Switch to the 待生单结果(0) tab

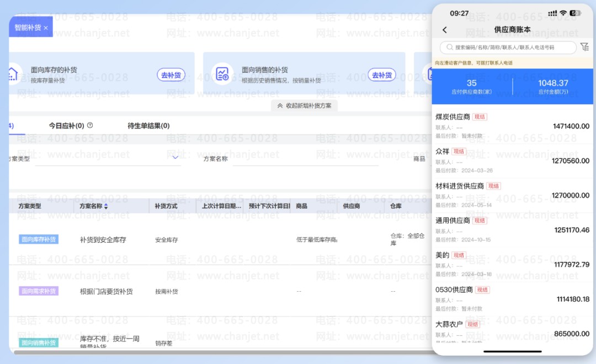[148, 126]
